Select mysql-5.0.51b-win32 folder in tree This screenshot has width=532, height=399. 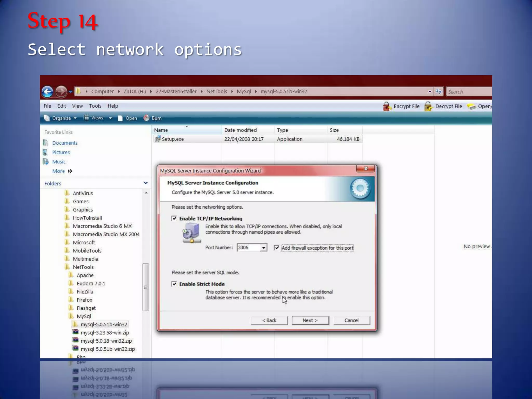[104, 324]
